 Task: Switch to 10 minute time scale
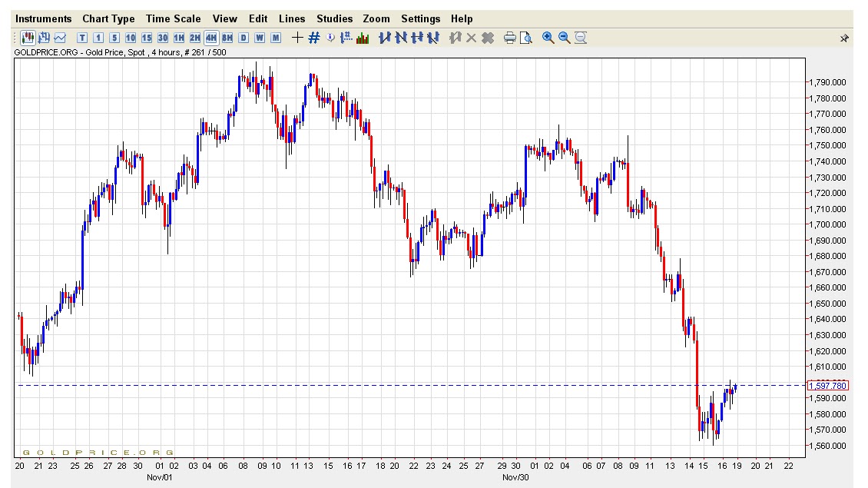pyautogui.click(x=130, y=38)
